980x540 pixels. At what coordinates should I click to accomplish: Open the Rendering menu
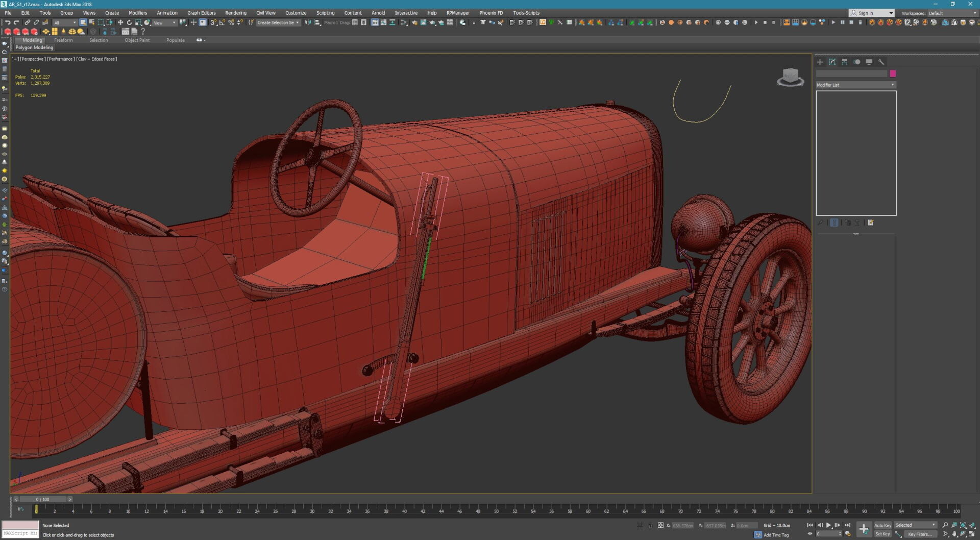click(235, 13)
